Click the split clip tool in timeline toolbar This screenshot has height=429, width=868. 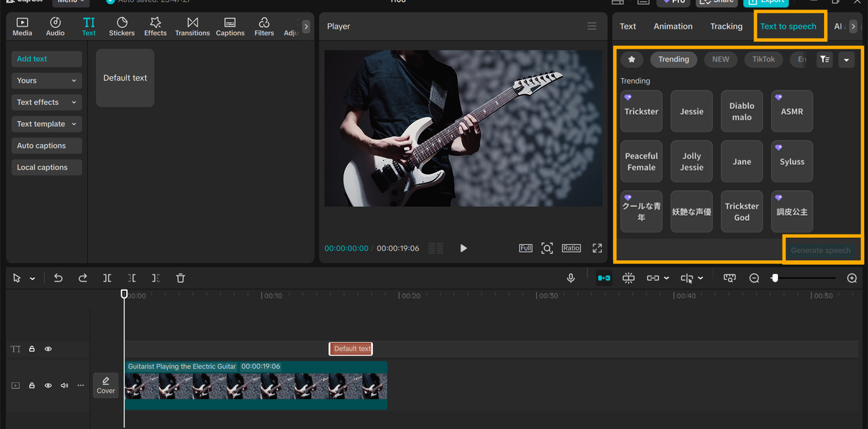[x=107, y=278]
